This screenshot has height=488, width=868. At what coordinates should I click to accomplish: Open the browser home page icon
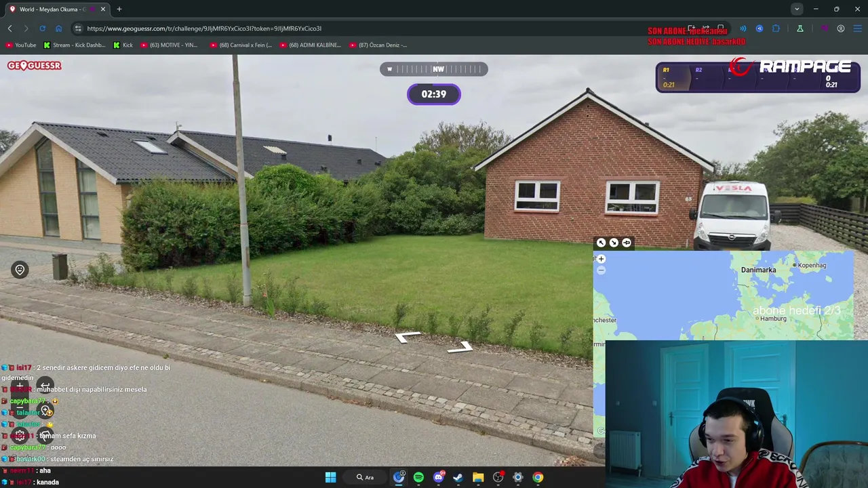click(58, 28)
